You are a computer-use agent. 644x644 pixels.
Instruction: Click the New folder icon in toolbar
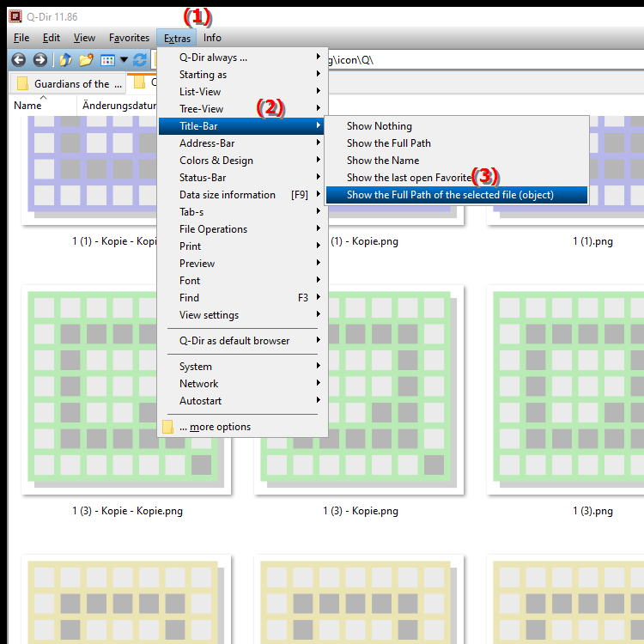(86, 60)
